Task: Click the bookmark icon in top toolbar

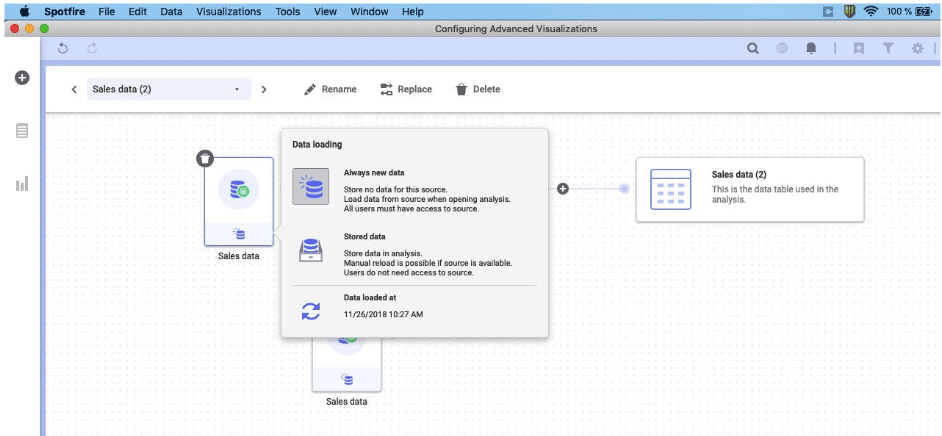Action: 859,49
